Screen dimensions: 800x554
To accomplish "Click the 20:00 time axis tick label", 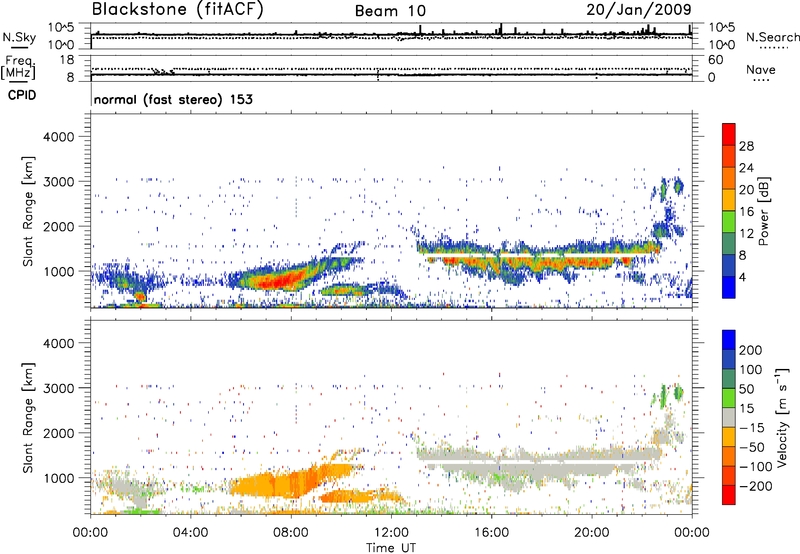I will point(591,533).
